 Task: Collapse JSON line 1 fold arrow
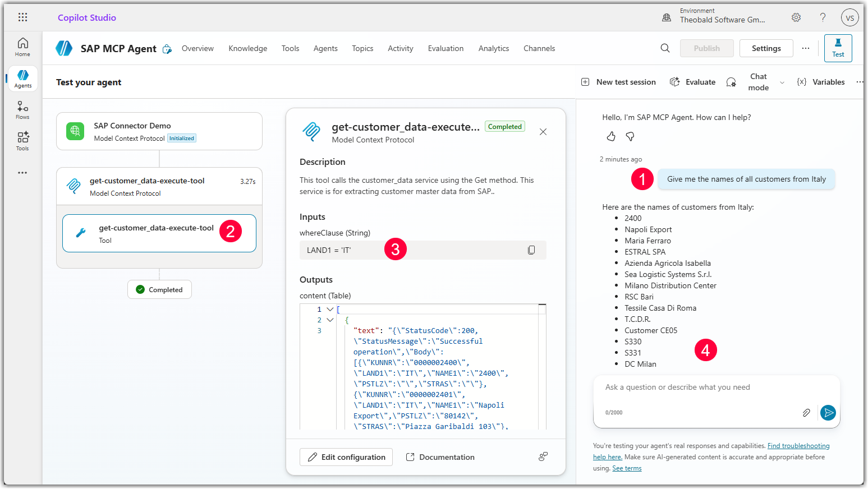pyautogui.click(x=330, y=309)
